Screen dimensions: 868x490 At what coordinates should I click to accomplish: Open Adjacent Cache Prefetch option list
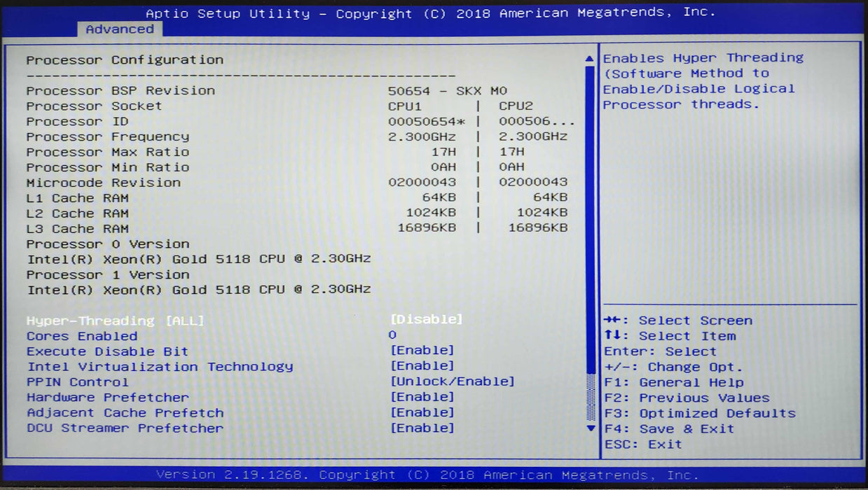tap(422, 412)
